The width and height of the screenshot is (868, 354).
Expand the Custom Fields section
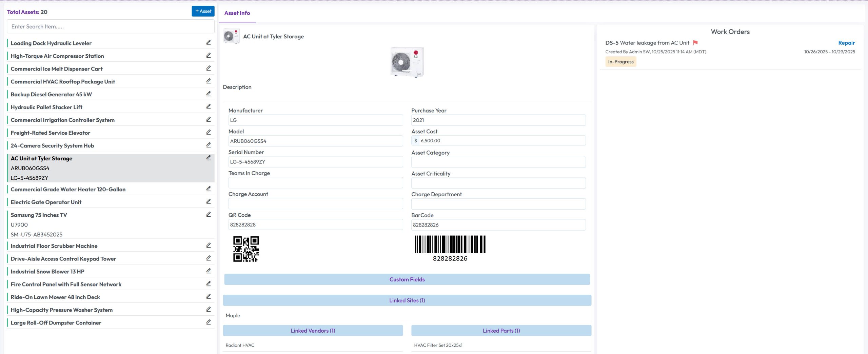pyautogui.click(x=407, y=279)
